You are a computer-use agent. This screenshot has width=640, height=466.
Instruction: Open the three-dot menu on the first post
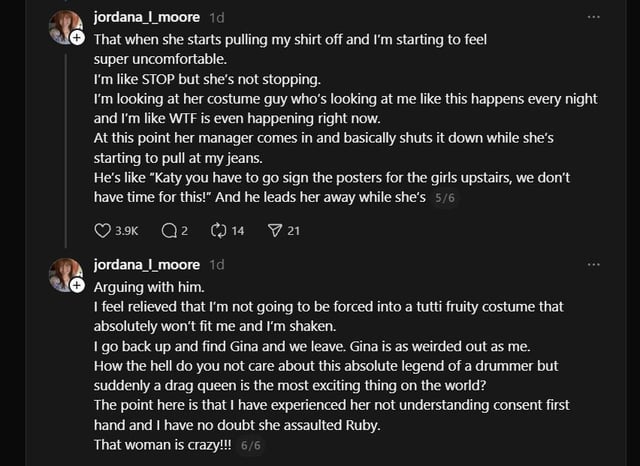coord(594,17)
